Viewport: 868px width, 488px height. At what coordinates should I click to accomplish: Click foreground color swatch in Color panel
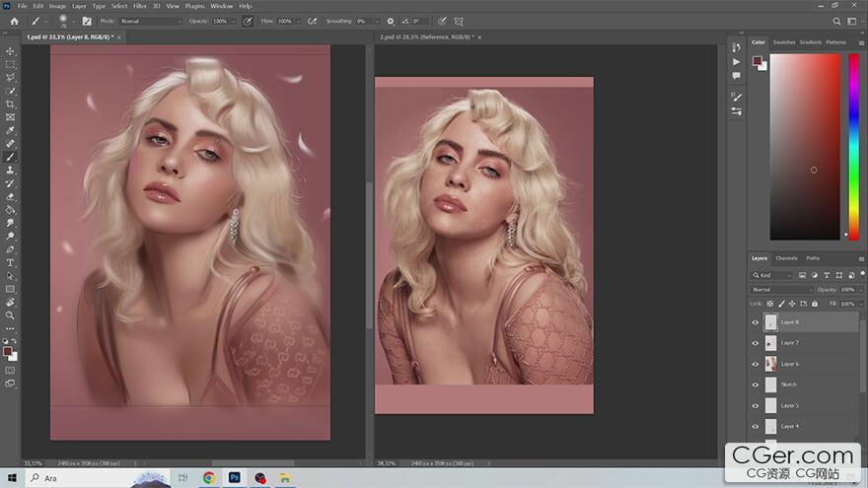pyautogui.click(x=757, y=60)
